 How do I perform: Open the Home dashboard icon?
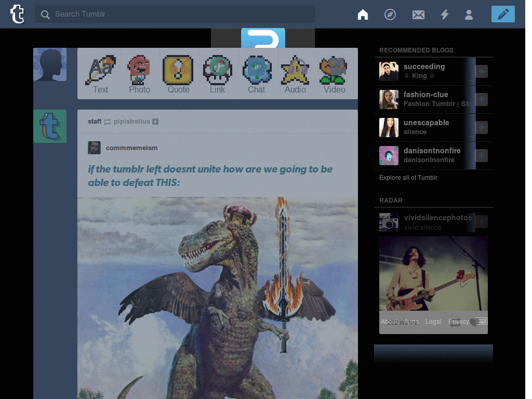tap(363, 14)
